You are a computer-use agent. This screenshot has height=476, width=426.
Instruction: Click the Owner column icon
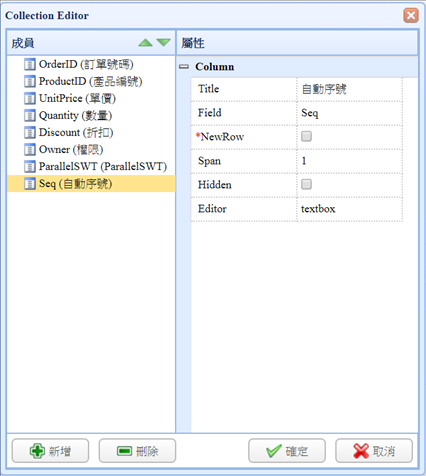pos(30,149)
